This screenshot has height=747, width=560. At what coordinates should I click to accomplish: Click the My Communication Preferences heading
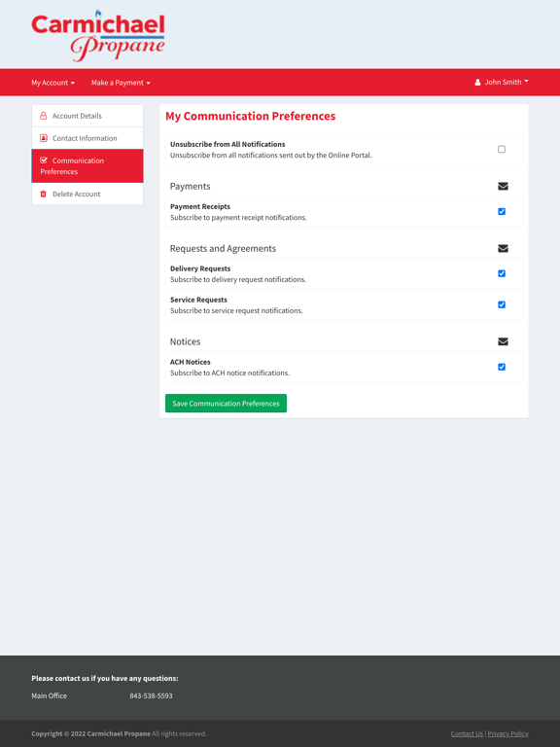(x=251, y=117)
